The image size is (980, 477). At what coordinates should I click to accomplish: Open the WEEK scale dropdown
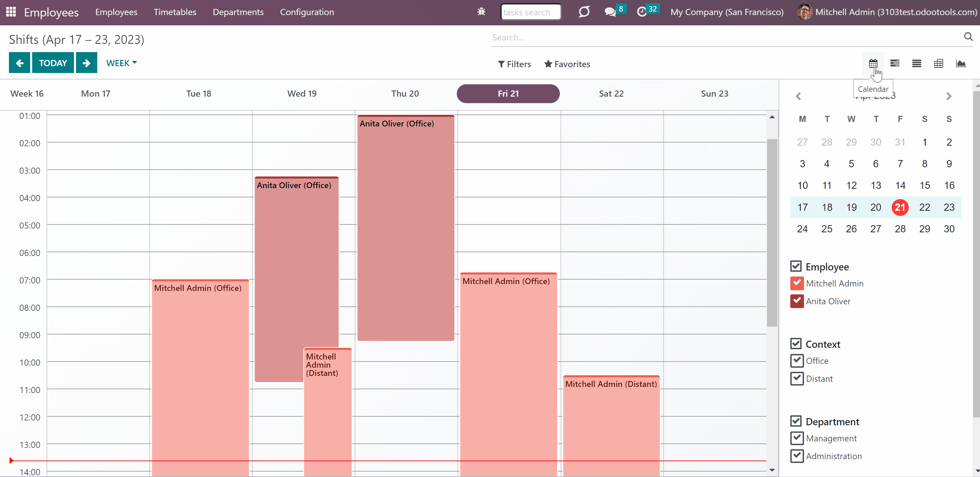pos(121,63)
